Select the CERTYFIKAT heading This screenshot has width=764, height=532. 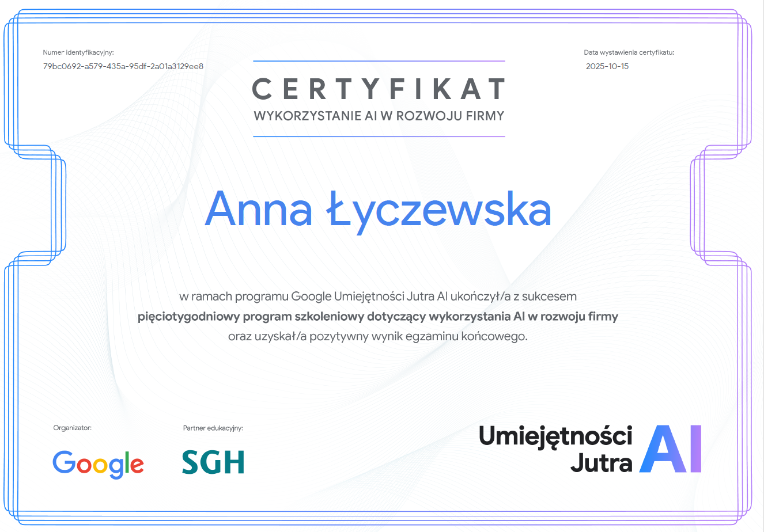coord(379,89)
